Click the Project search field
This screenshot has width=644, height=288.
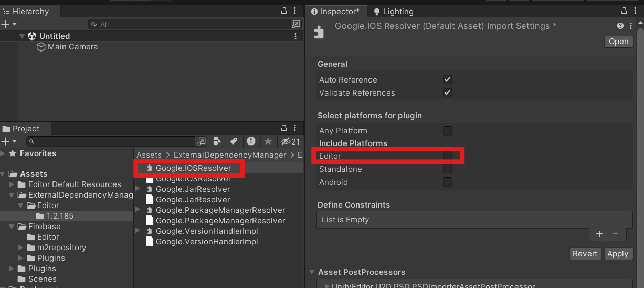click(111, 141)
